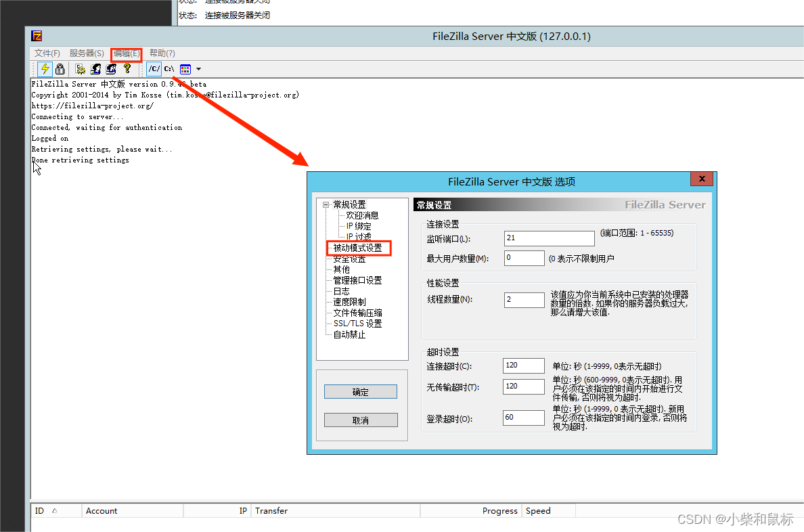Click the 取消 button
Viewport: 804px width, 532px height.
(361, 420)
